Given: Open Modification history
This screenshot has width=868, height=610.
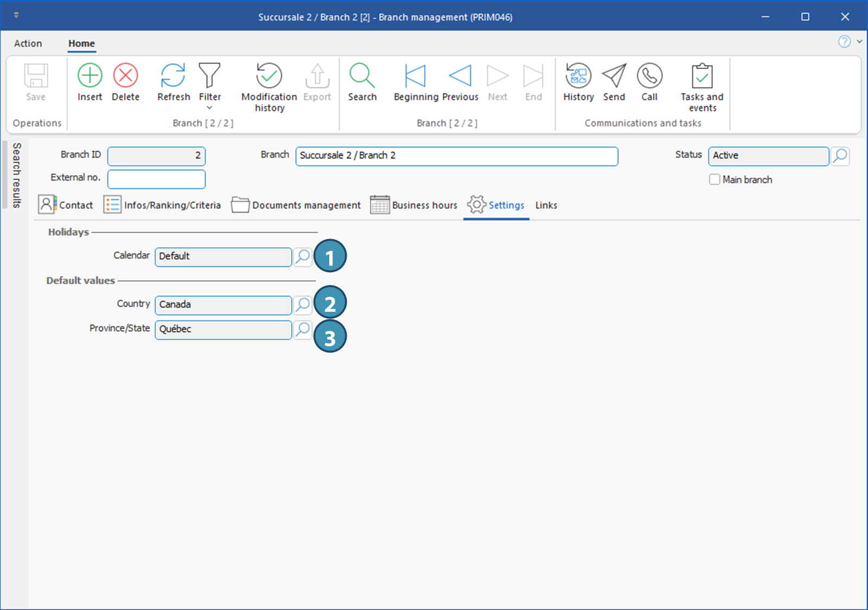Looking at the screenshot, I should (269, 76).
